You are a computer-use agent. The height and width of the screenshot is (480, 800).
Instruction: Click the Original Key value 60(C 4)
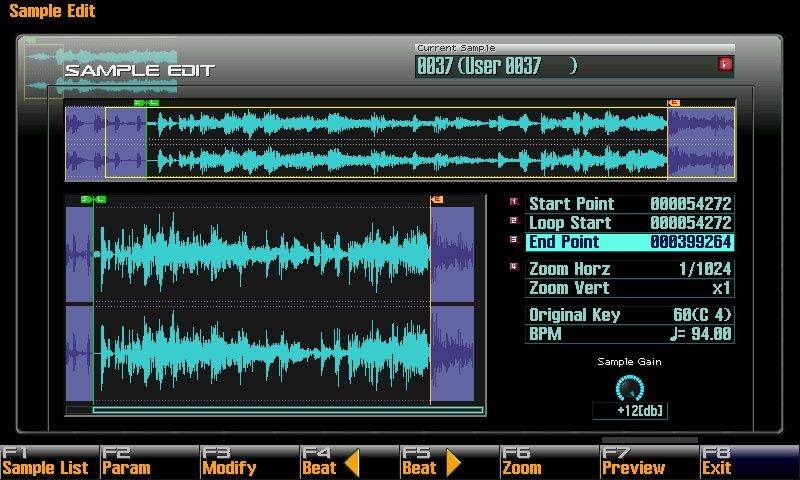pyautogui.click(x=702, y=315)
